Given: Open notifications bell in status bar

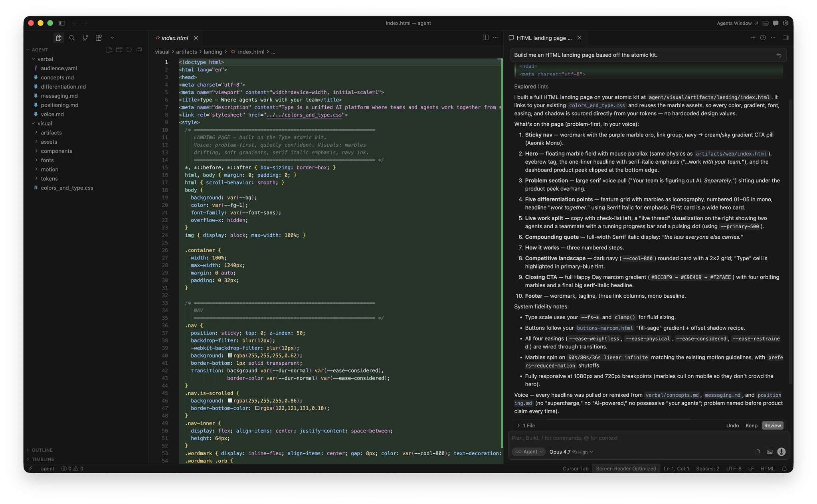Looking at the screenshot, I should click(784, 468).
